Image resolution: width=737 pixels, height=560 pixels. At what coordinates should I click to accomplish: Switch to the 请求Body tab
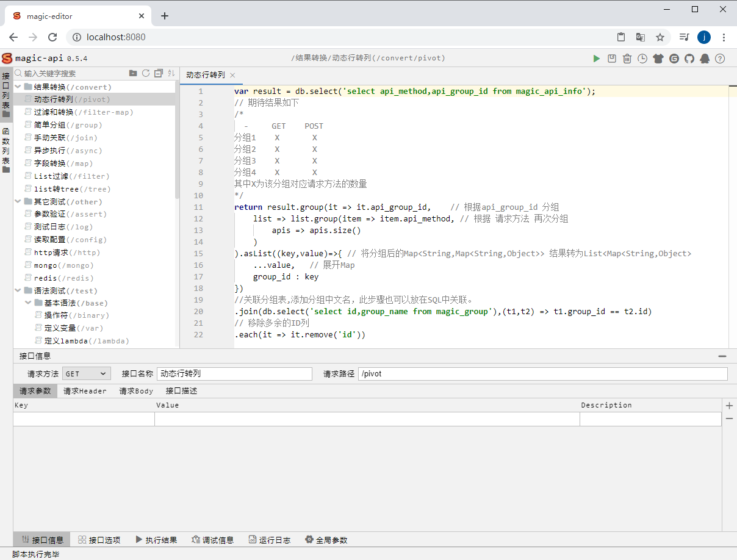point(136,391)
